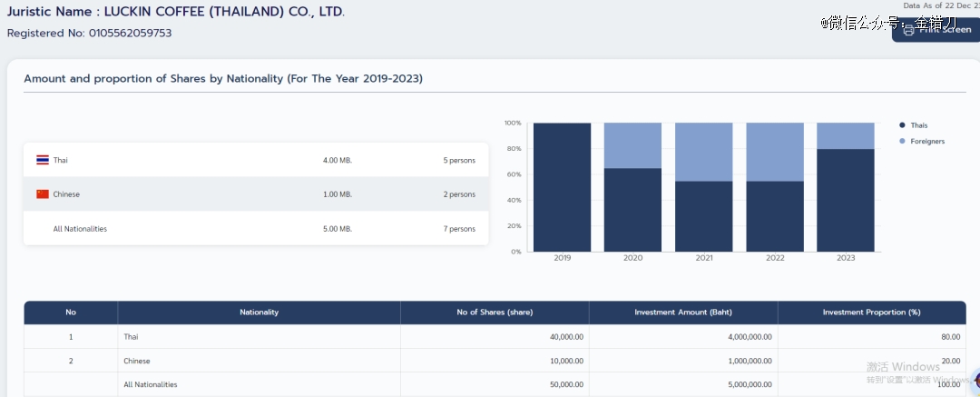Toggle the Thais legend item
Screen dimensions: 980x397
914,125
